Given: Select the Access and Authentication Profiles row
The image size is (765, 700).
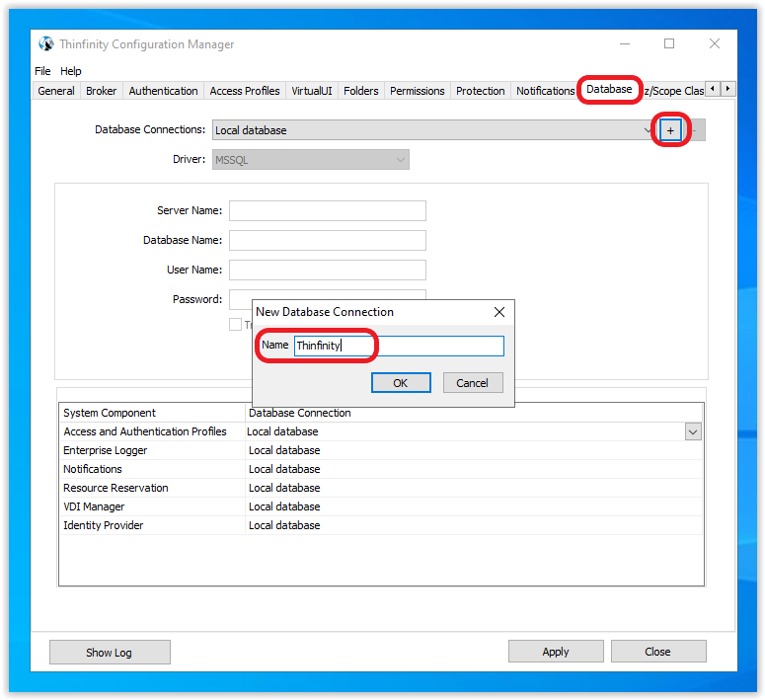Looking at the screenshot, I should pyautogui.click(x=381, y=431).
